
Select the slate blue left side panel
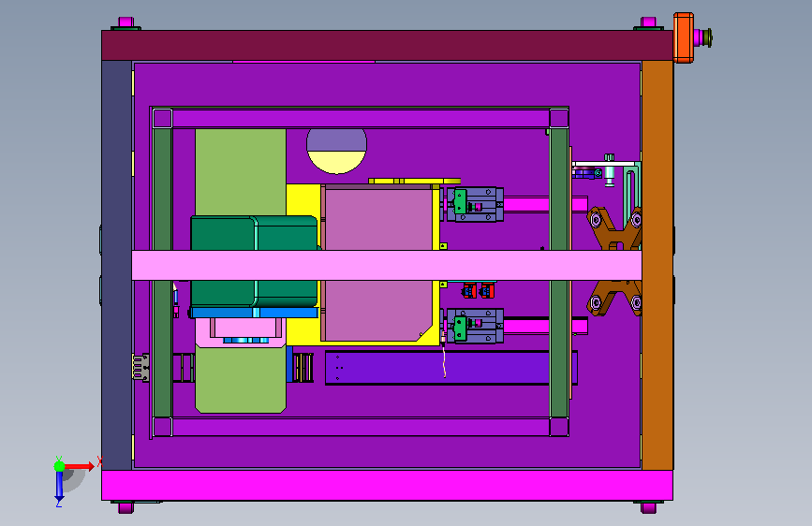(116, 265)
